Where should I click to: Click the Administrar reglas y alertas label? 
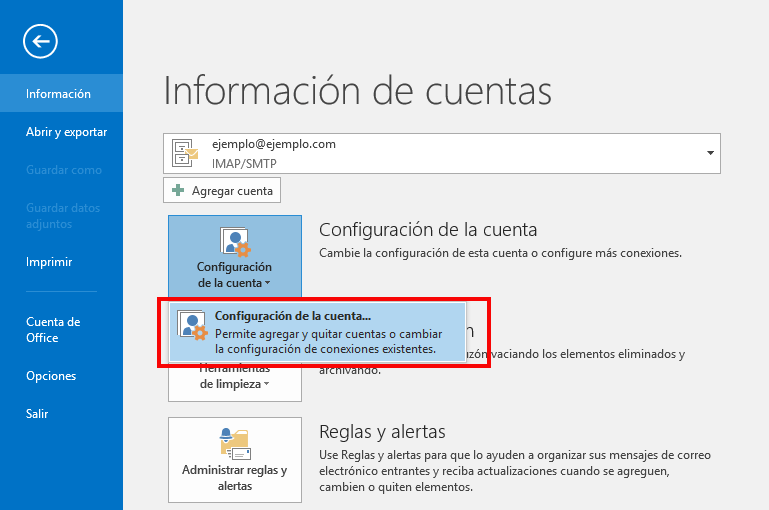234,478
